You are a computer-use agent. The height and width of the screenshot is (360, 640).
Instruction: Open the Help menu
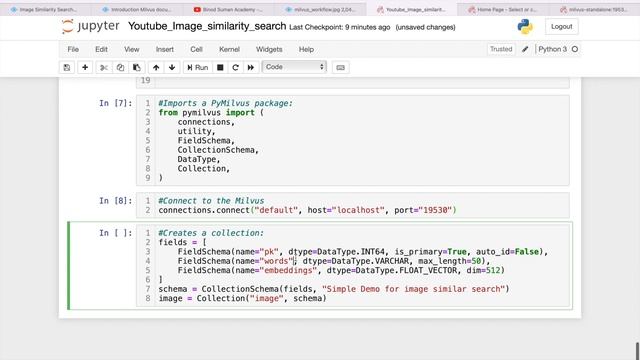tap(306, 49)
